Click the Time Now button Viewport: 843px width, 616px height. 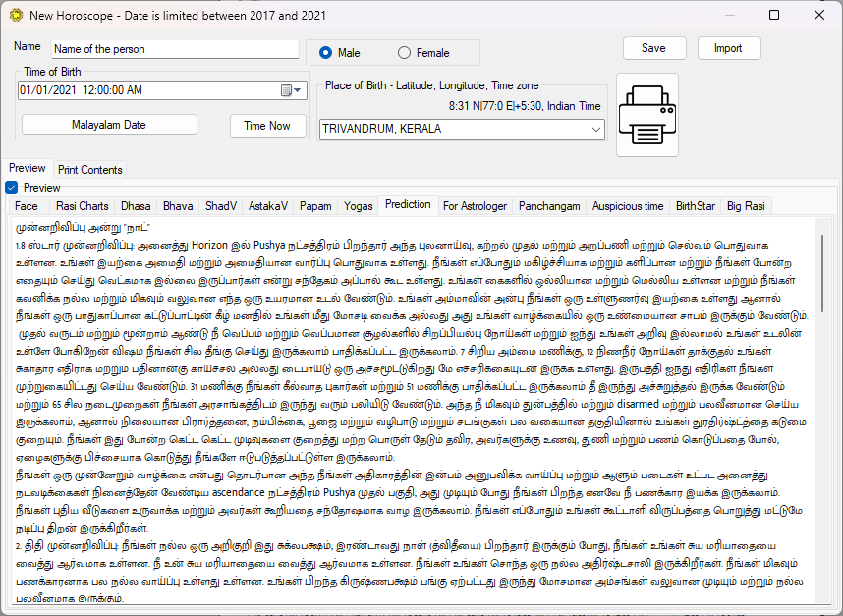point(268,126)
